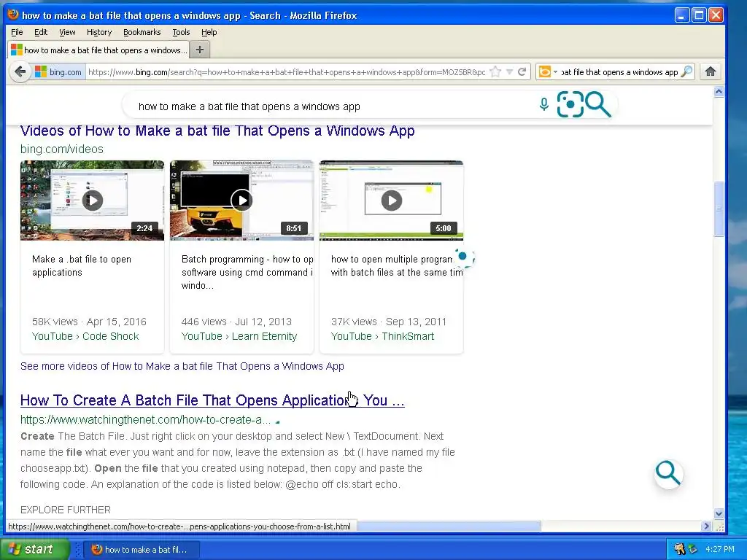This screenshot has width=747, height=560.
Task: Reload the page with the refresh icon
Action: coord(522,72)
